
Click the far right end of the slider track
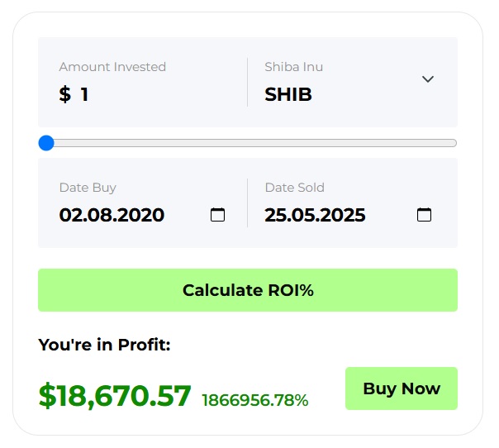click(453, 143)
